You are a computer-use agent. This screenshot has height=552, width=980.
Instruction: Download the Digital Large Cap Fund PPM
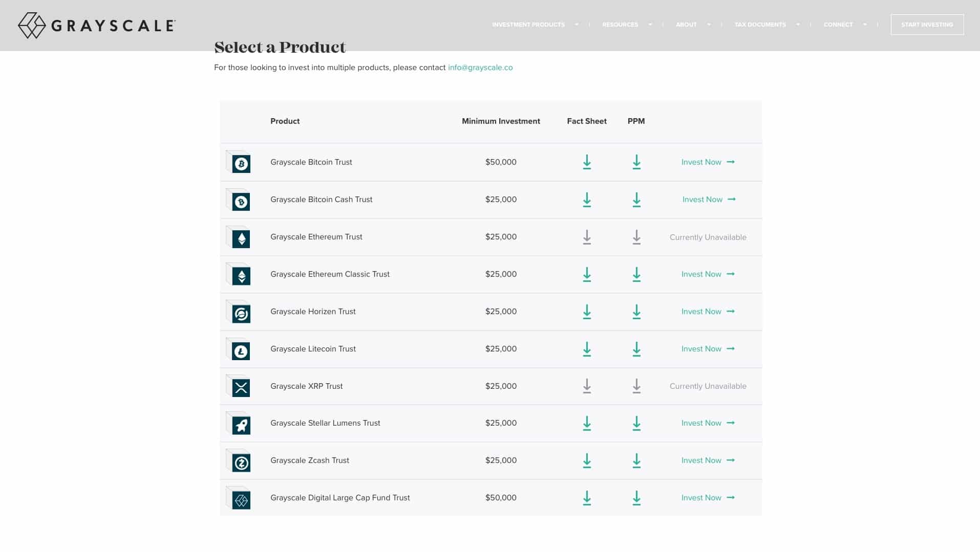click(636, 498)
